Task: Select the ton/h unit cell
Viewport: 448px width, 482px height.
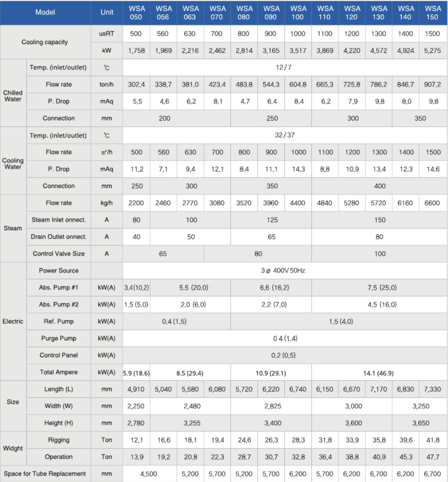Action: click(107, 84)
